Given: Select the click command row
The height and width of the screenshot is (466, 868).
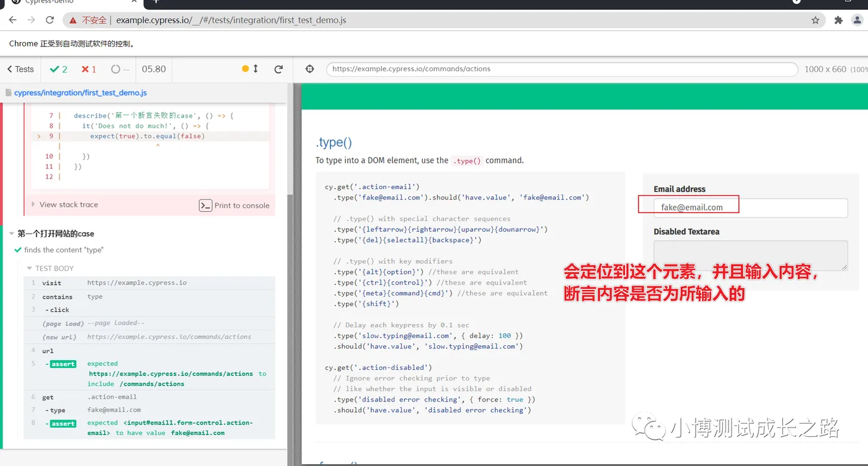Looking at the screenshot, I should pyautogui.click(x=149, y=310).
